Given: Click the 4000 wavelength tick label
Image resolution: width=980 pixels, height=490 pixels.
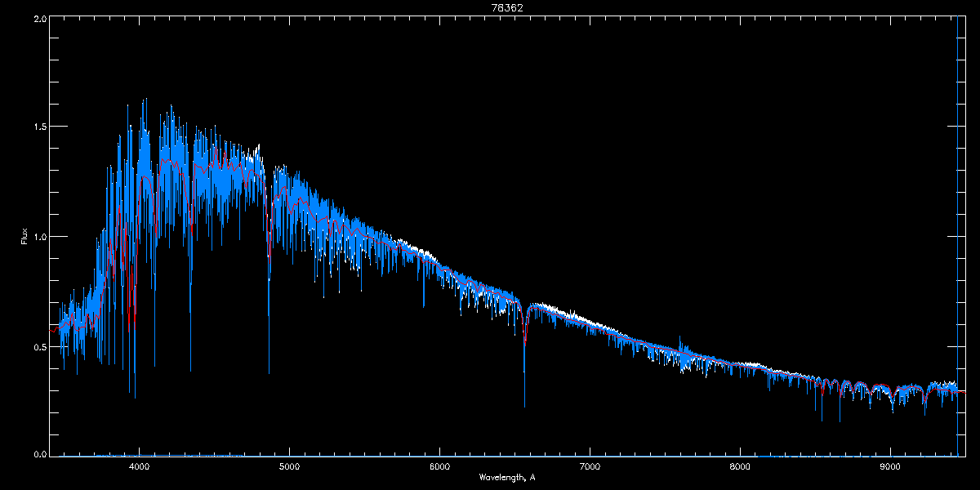Looking at the screenshot, I should point(139,466).
